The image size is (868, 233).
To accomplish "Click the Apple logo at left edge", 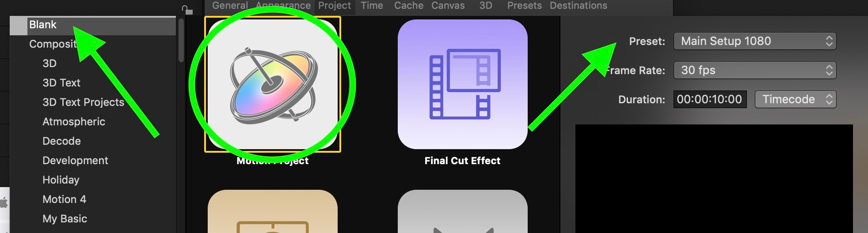I will click(x=4, y=203).
